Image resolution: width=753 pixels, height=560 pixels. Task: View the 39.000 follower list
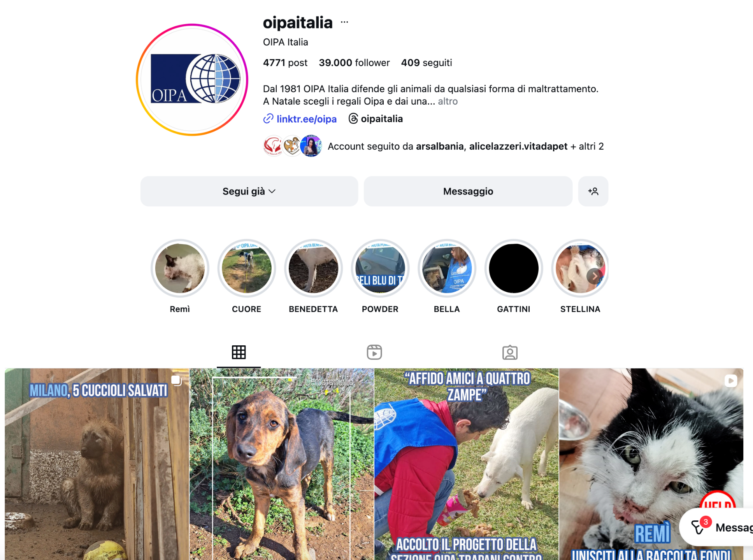click(x=354, y=63)
